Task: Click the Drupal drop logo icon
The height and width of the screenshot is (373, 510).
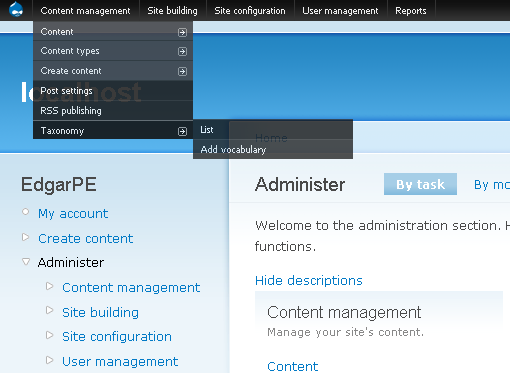Action: (x=16, y=9)
